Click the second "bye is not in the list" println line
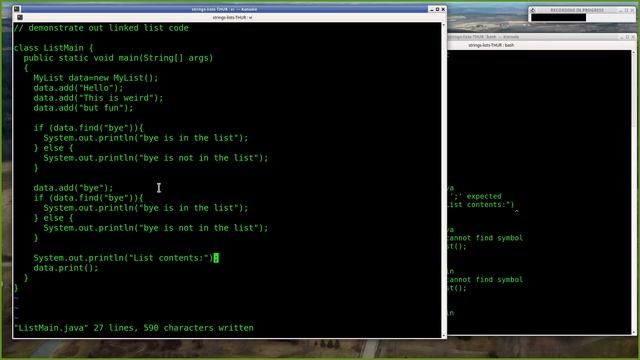Viewport: 640px width, 360px height. 156,228
